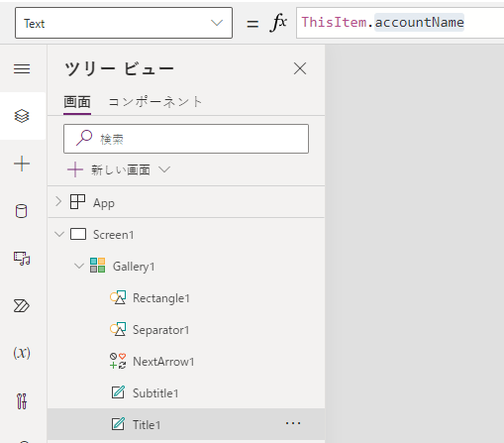Close the ツリー ビュー panel

(300, 68)
